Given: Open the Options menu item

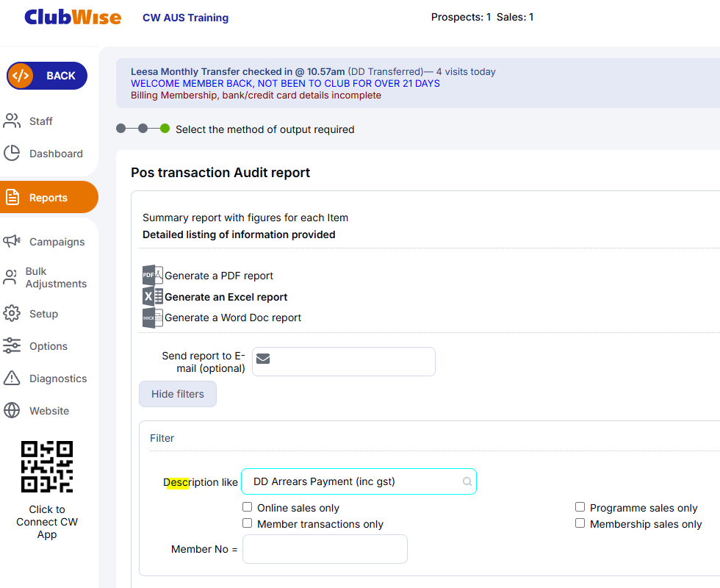Looking at the screenshot, I should (x=48, y=346).
